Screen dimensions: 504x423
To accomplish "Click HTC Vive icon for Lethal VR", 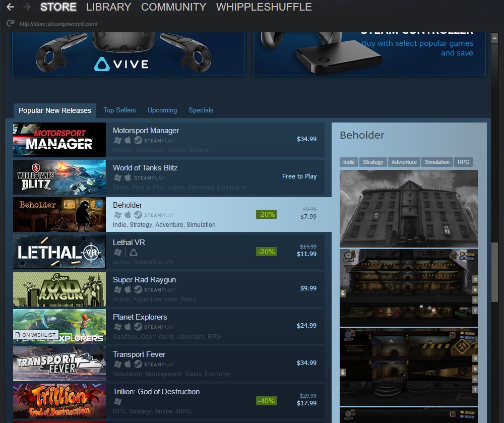I will click(134, 252).
